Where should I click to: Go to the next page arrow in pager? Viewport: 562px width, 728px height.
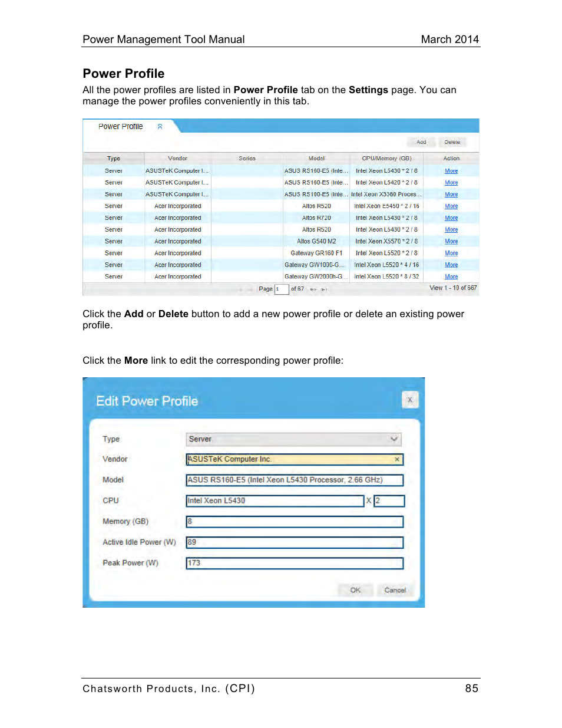pos(313,289)
